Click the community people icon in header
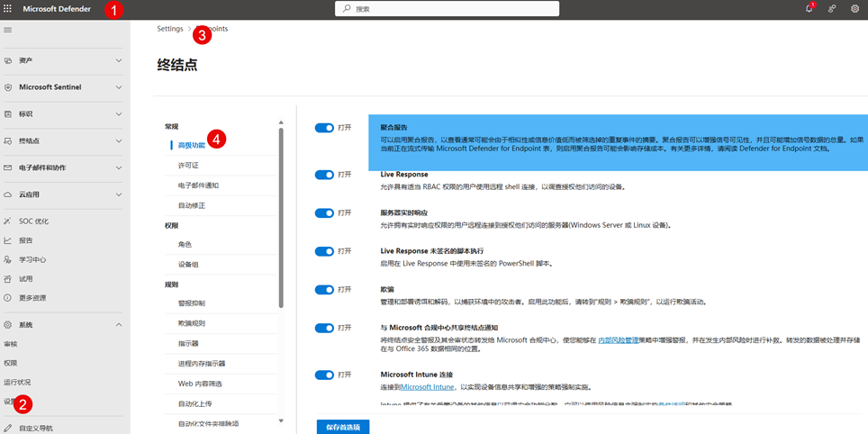 (832, 9)
